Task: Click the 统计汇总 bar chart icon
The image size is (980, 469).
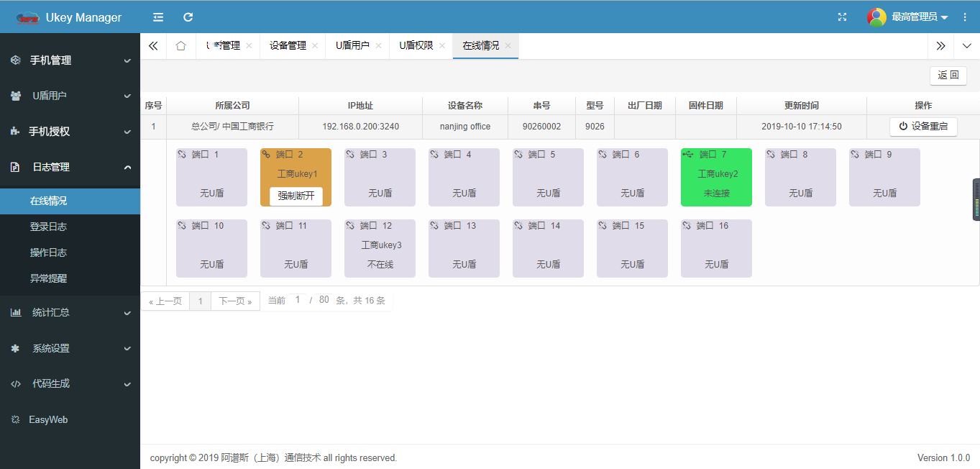Action: point(15,313)
